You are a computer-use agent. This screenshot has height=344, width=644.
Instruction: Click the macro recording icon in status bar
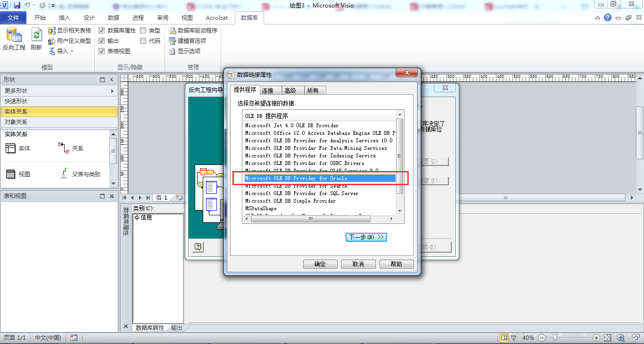pos(74,338)
